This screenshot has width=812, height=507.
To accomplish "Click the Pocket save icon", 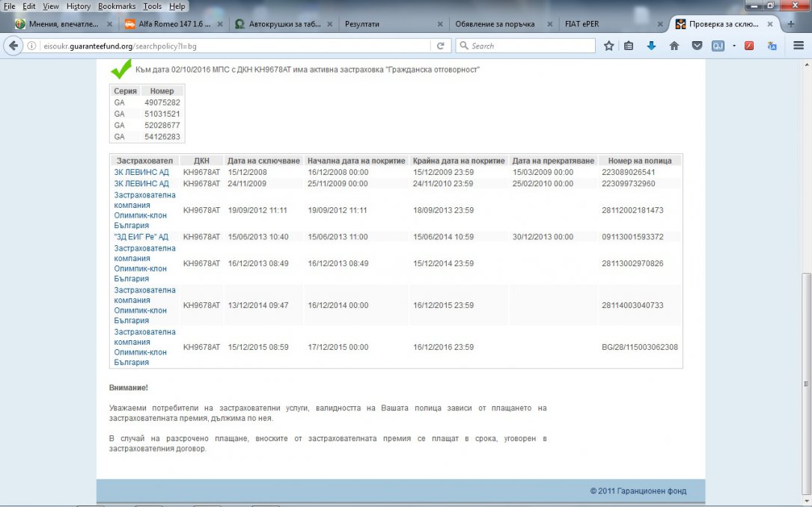I will coord(696,46).
